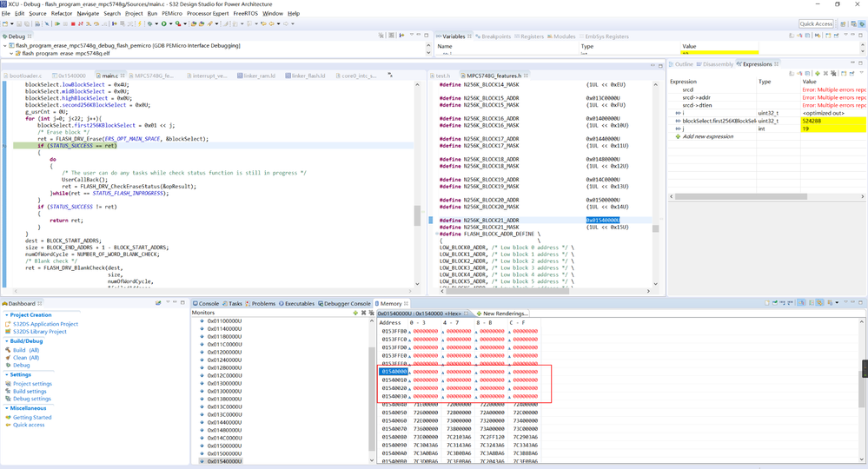Collapse the Settings dashboard section

tap(7, 374)
